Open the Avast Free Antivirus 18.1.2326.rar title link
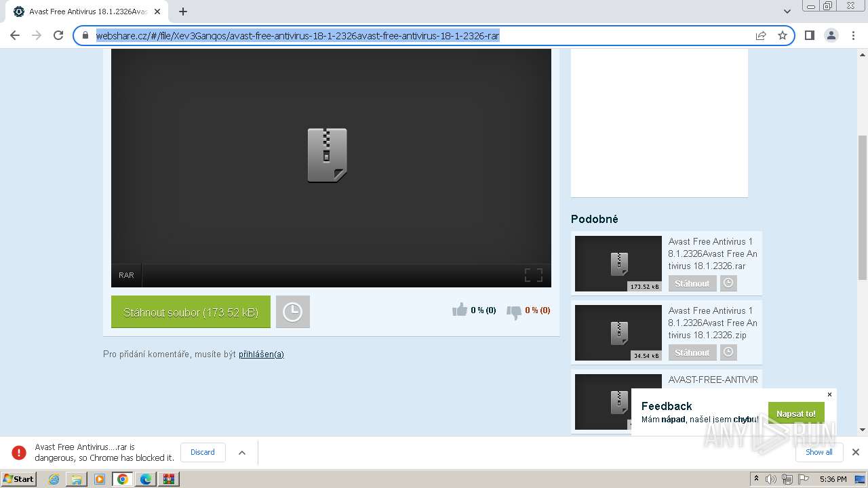Viewport: 868px width, 488px height. (x=713, y=253)
